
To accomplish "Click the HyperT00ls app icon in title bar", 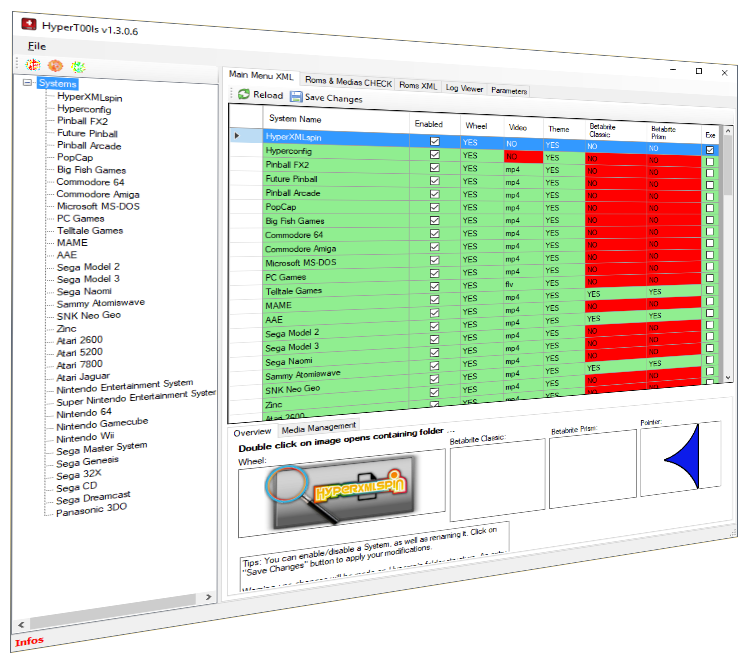I will (x=29, y=24).
